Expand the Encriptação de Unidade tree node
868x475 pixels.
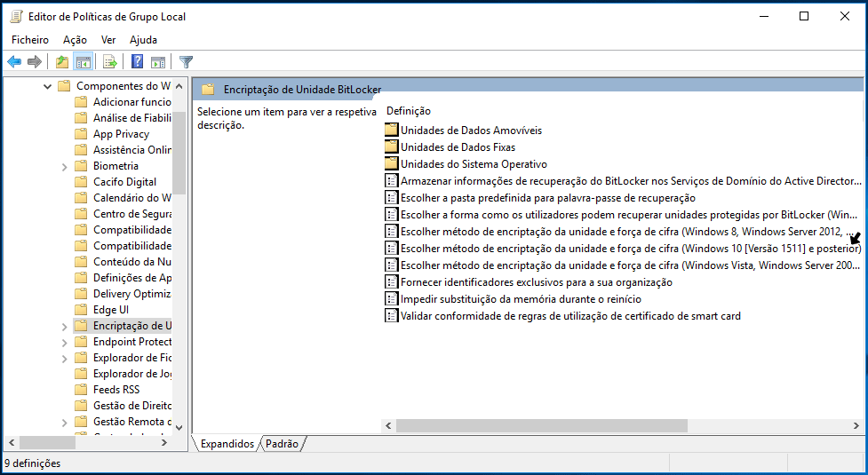coord(64,326)
